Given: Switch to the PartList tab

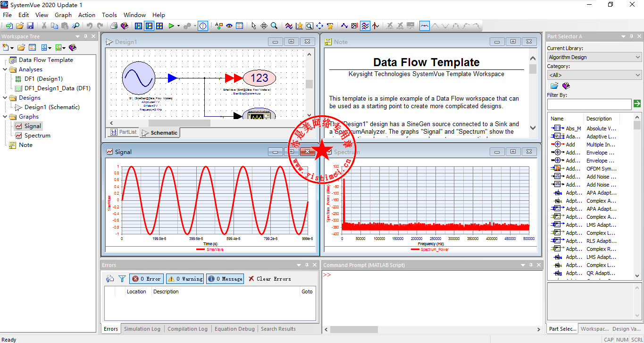Looking at the screenshot, I should click(x=125, y=132).
